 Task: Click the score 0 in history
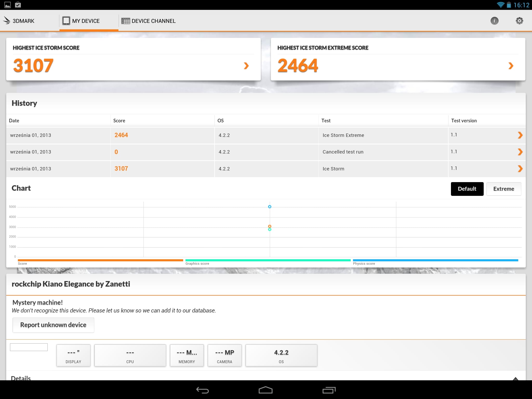pyautogui.click(x=116, y=152)
